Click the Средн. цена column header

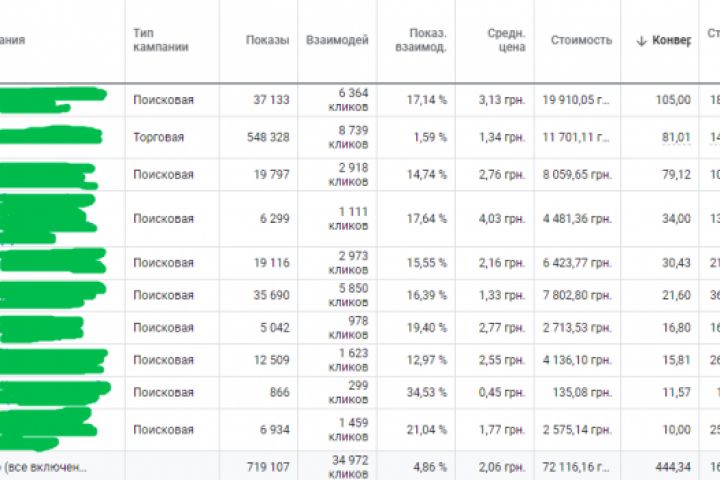tap(506, 40)
